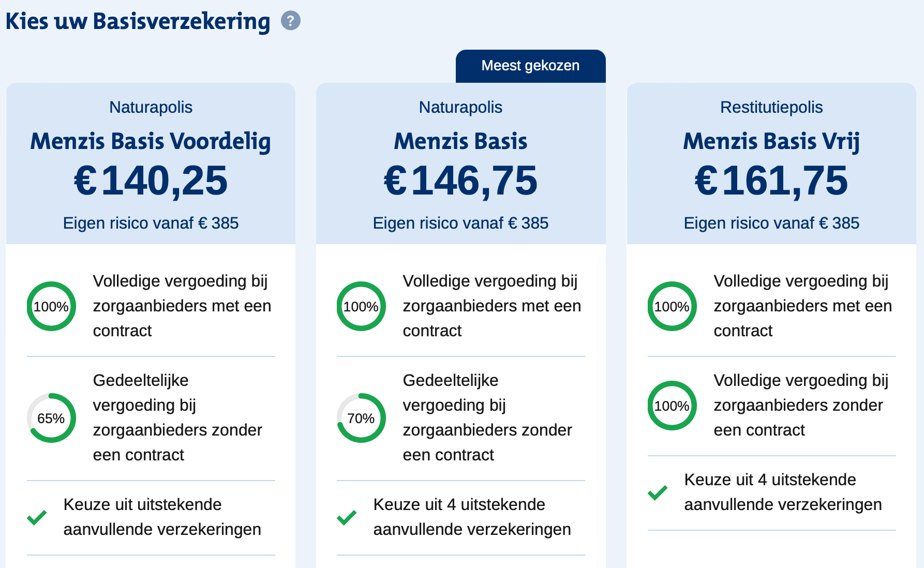Click 'Keuze uit 4 uitstekende' in Basis Vrij

tap(770, 480)
